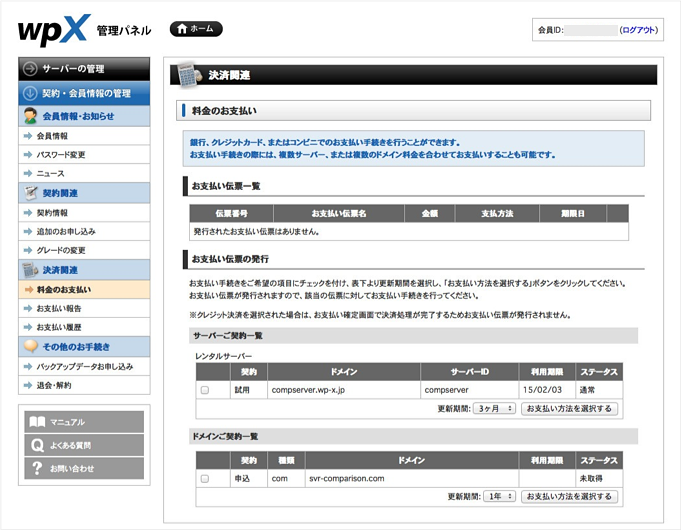Click the 未取得 status cell

click(599, 479)
